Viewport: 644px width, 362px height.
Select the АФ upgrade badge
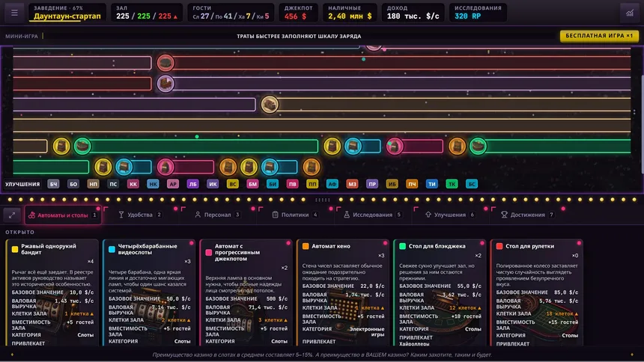click(x=332, y=184)
